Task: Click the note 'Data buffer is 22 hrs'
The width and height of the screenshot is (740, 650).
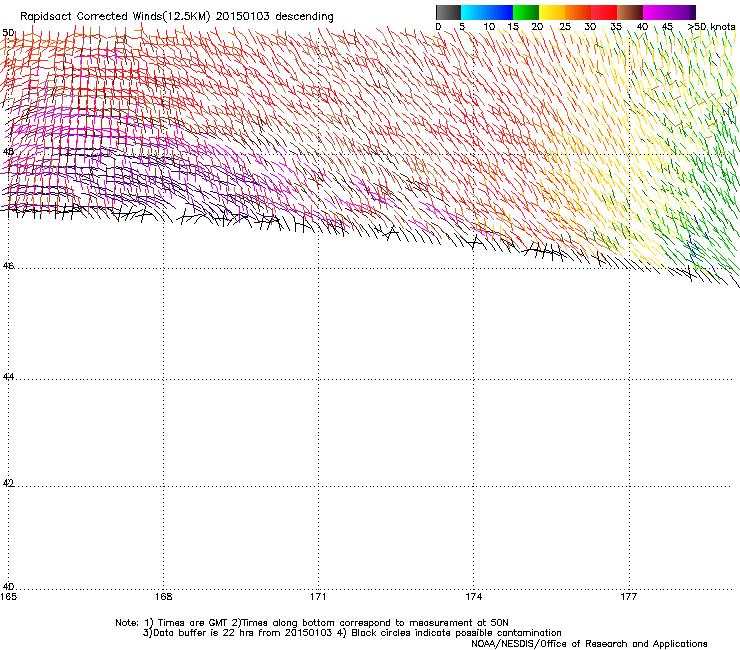Action: pyautogui.click(x=203, y=633)
